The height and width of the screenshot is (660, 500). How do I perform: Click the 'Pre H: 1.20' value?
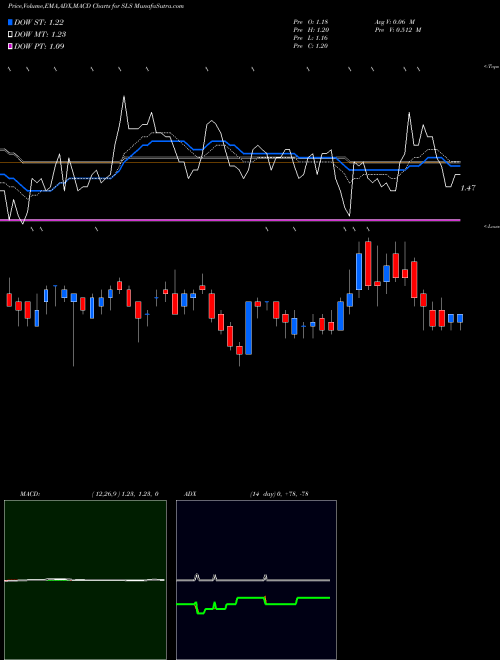311,29
